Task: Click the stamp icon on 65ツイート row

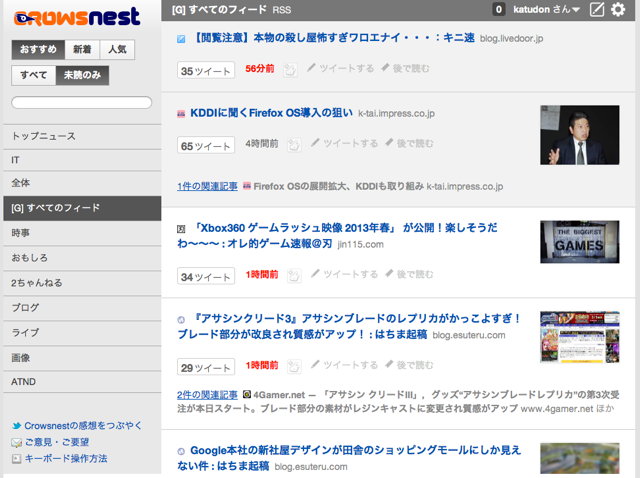Action: [x=294, y=145]
